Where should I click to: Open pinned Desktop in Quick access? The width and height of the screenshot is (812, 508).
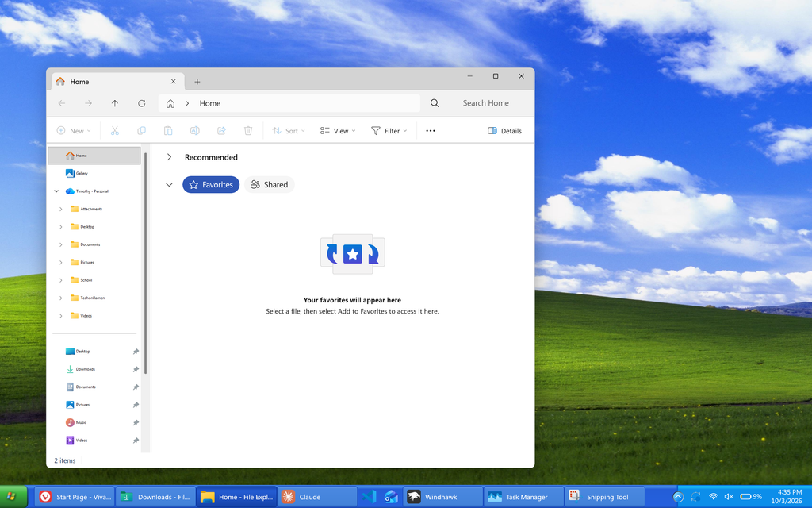pyautogui.click(x=78, y=352)
